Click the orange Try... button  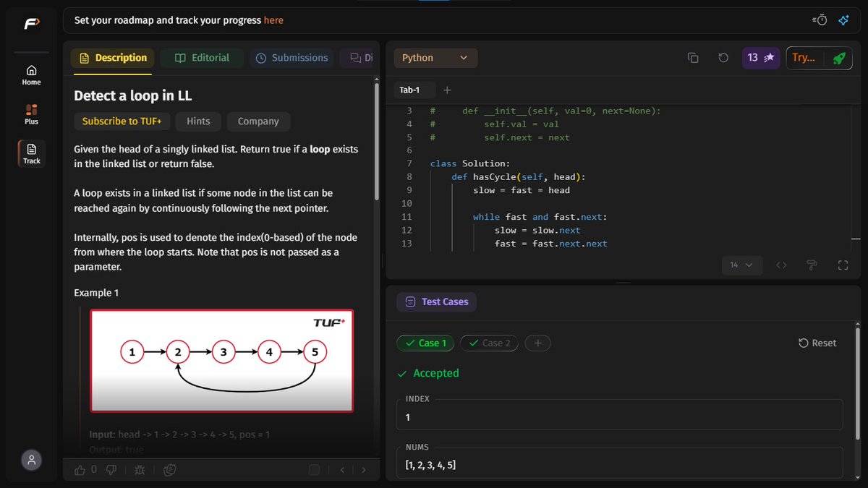tap(803, 58)
